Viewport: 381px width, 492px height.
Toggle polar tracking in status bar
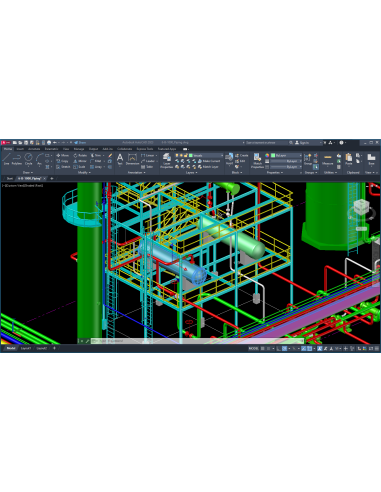pyautogui.click(x=284, y=348)
